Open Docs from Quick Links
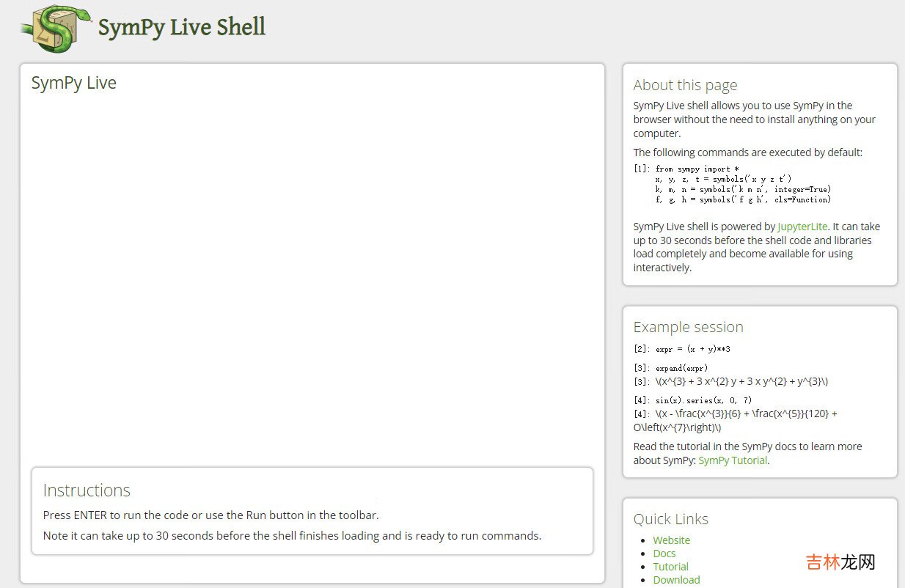The width and height of the screenshot is (905, 588). tap(664, 554)
